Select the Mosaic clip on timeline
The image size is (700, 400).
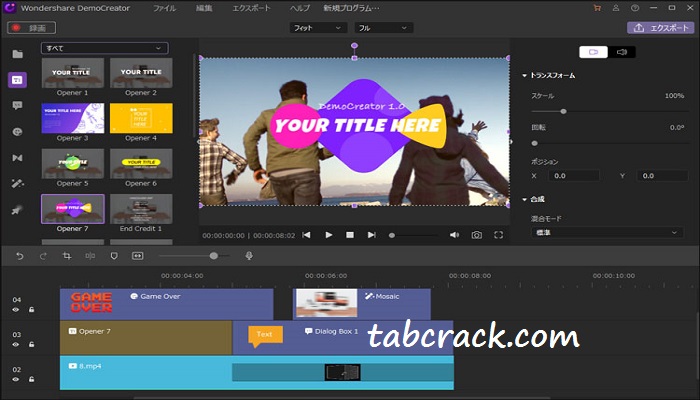click(362, 304)
